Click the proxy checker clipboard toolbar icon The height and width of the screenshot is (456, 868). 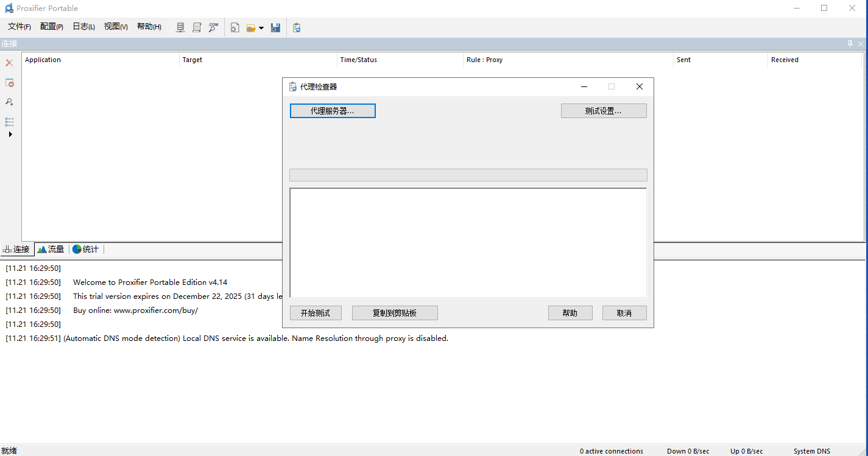pyautogui.click(x=297, y=27)
